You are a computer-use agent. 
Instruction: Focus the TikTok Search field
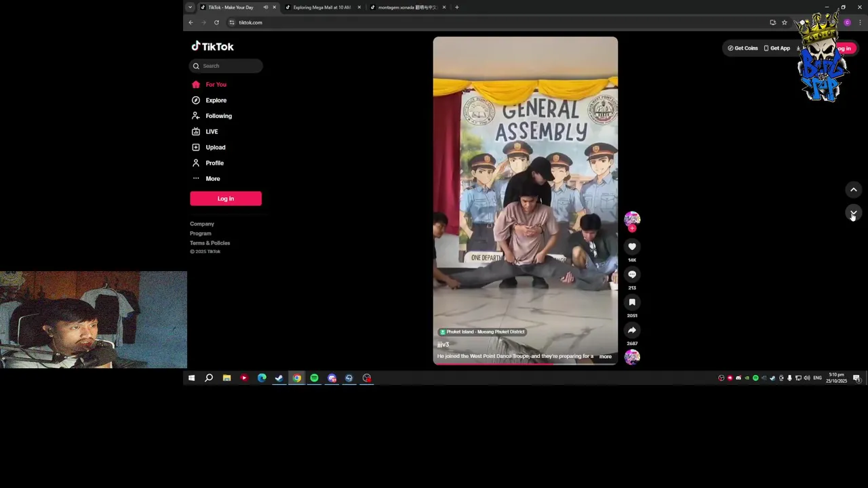pos(226,66)
